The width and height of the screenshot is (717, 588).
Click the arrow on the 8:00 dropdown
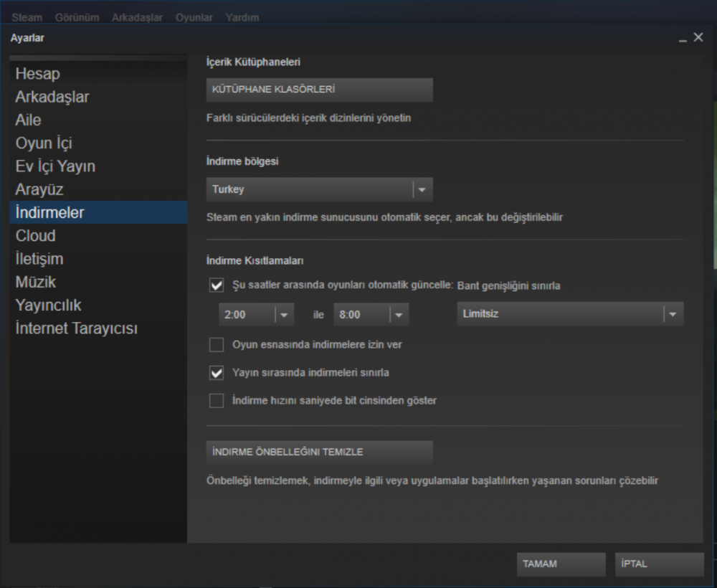(399, 315)
